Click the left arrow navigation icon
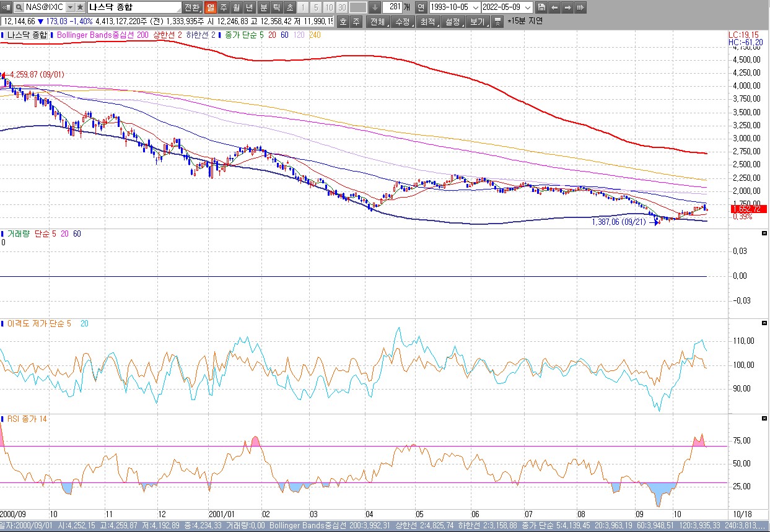 pyautogui.click(x=554, y=7)
